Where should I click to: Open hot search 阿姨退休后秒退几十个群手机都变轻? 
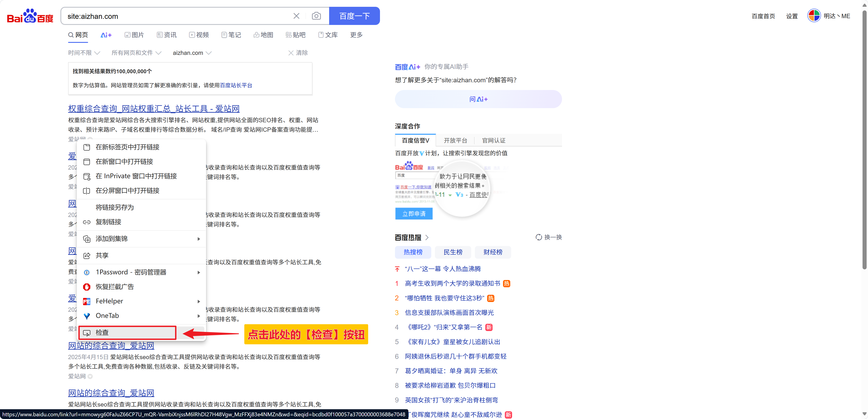(456, 356)
